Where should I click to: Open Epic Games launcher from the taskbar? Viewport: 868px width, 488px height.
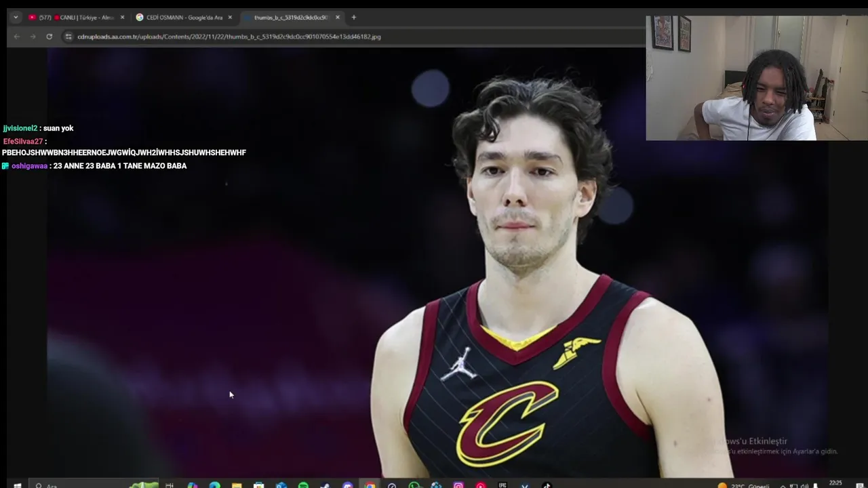pyautogui.click(x=502, y=485)
